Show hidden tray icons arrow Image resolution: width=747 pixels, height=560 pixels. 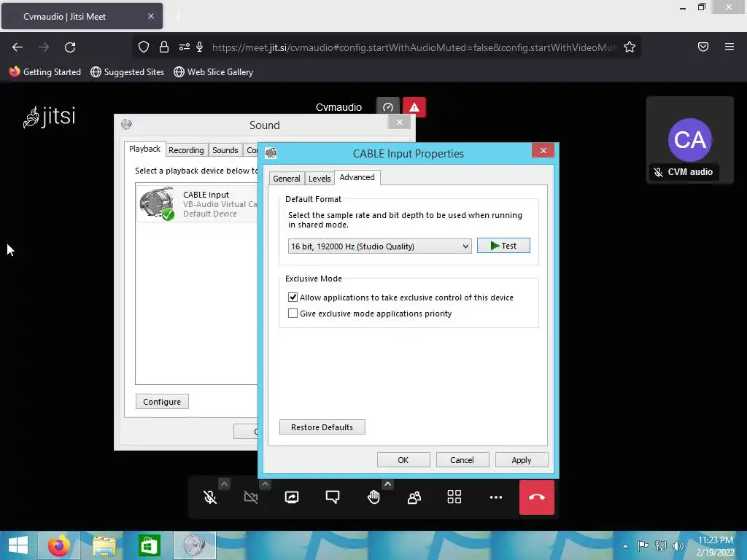(x=625, y=546)
